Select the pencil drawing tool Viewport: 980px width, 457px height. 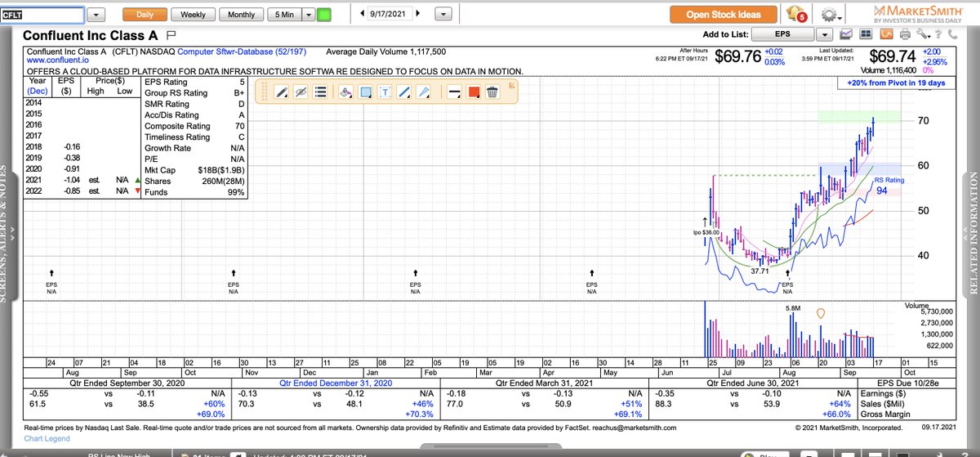pyautogui.click(x=281, y=92)
